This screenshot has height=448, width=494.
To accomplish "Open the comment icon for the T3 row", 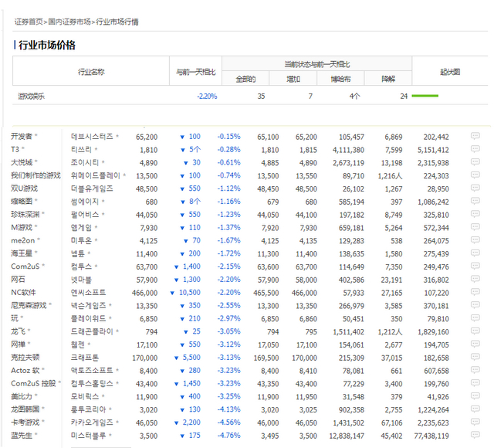I will [x=475, y=149].
